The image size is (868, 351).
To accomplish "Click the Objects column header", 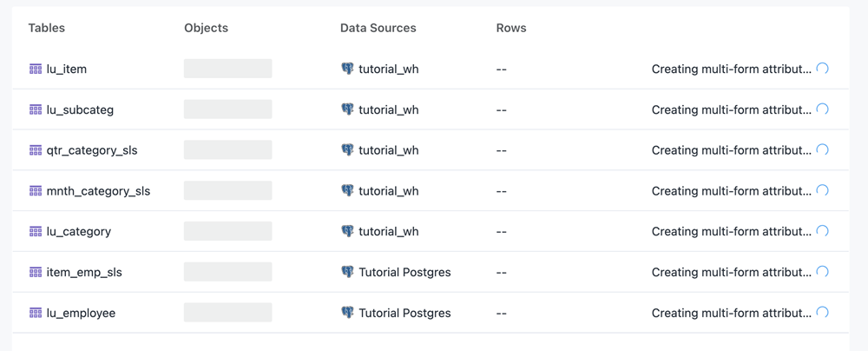I will (206, 28).
